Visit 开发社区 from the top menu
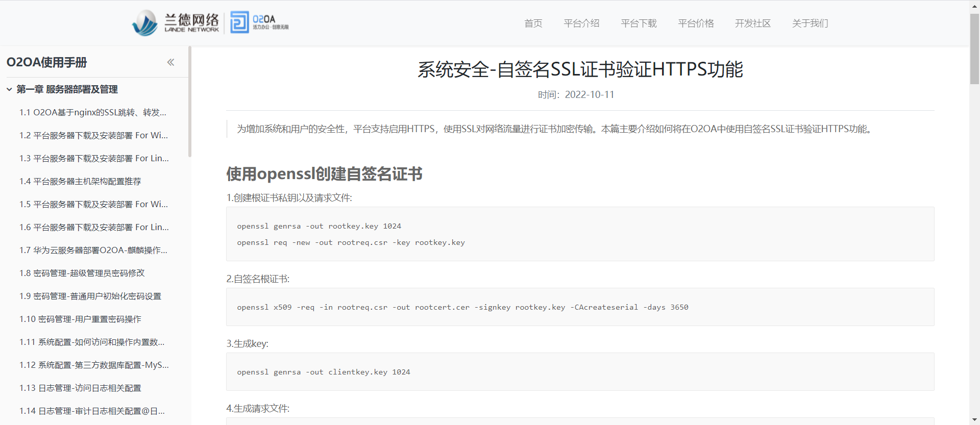Image resolution: width=980 pixels, height=425 pixels. click(x=753, y=23)
